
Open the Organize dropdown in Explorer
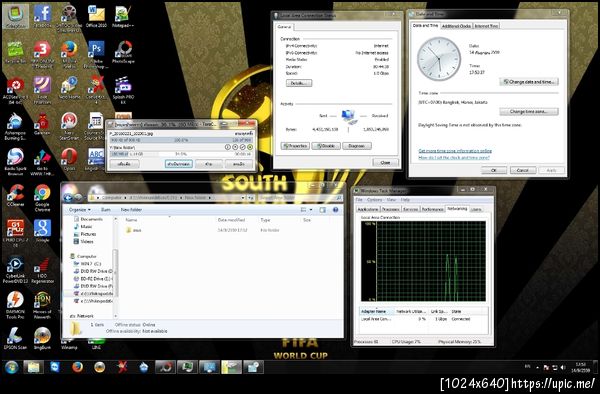point(80,210)
